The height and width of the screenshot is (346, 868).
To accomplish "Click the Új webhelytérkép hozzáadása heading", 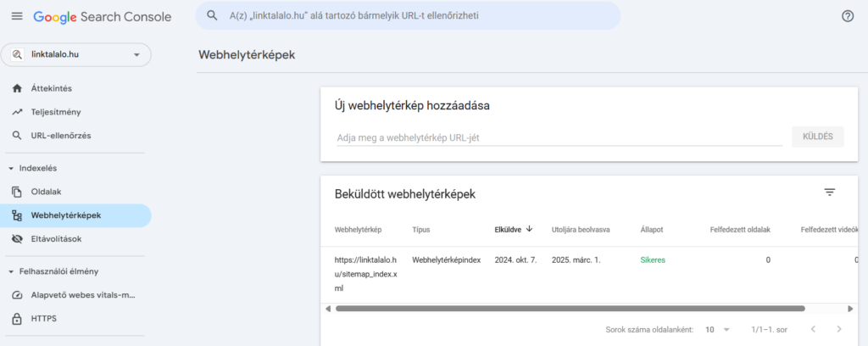I will (x=413, y=106).
